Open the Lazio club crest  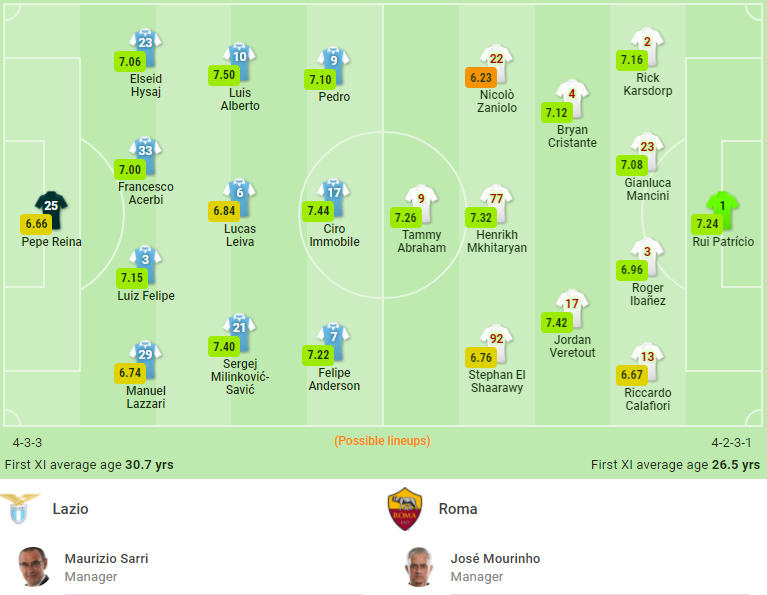pos(19,508)
